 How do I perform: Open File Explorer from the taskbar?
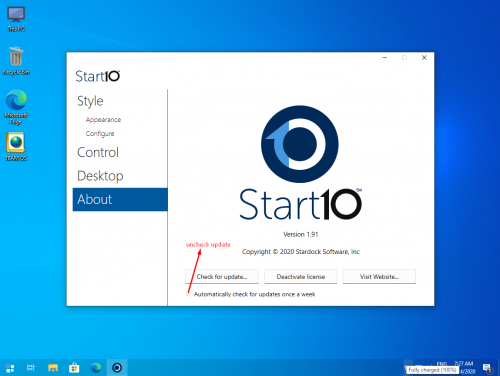click(53, 368)
